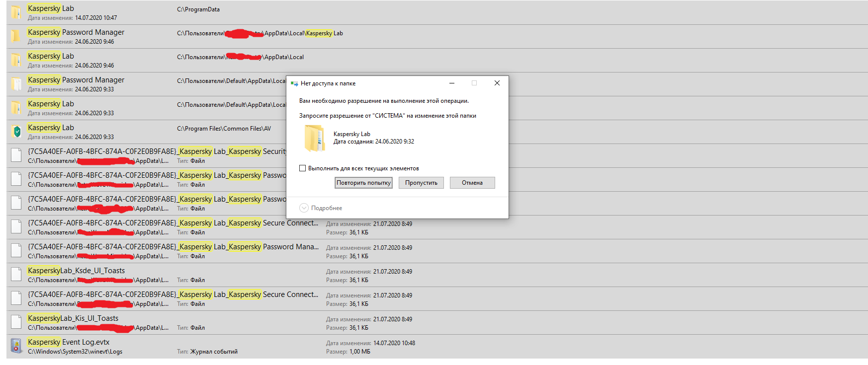Click the Kaspersky Lab name in C:\ProgramData row
The image size is (868, 365).
click(51, 8)
